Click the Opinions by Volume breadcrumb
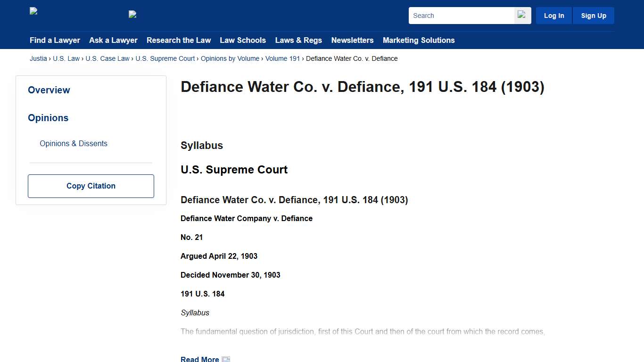 [x=230, y=58]
